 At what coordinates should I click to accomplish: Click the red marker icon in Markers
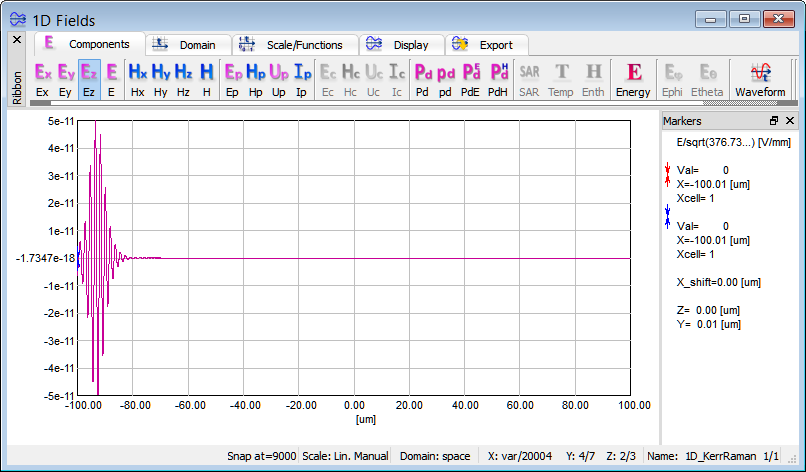(668, 177)
